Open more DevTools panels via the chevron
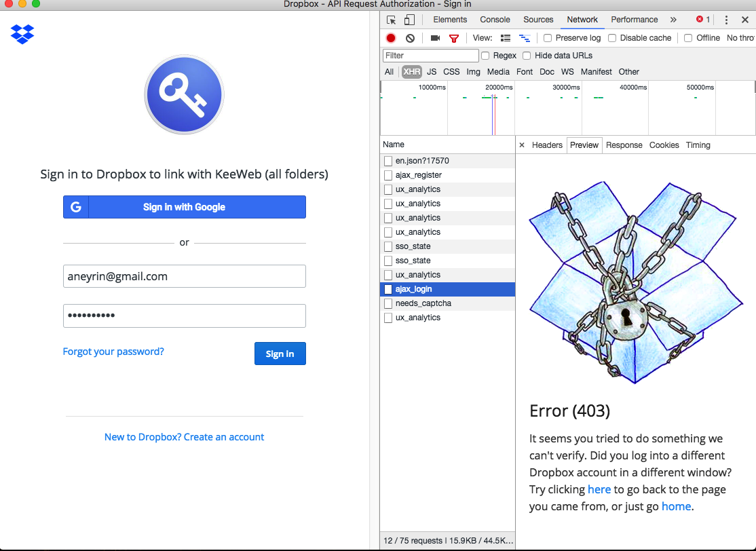The image size is (756, 551). (673, 19)
